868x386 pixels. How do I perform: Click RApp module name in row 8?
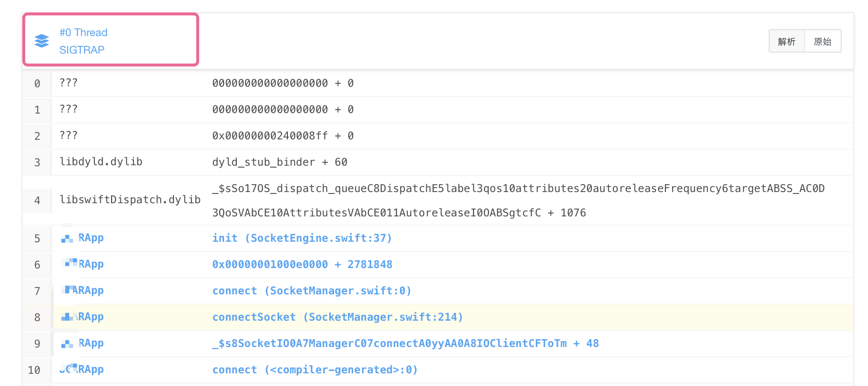[91, 317]
